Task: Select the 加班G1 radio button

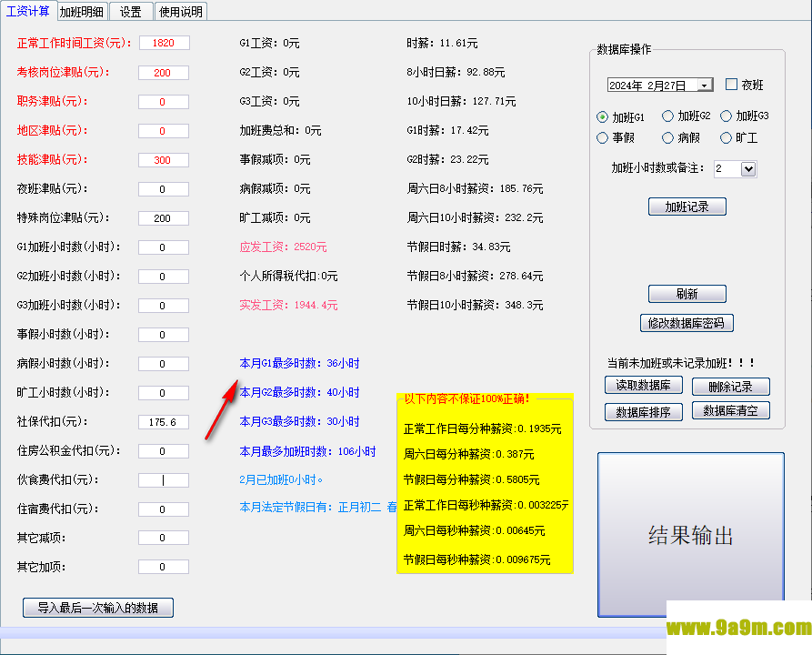Action: [x=602, y=117]
